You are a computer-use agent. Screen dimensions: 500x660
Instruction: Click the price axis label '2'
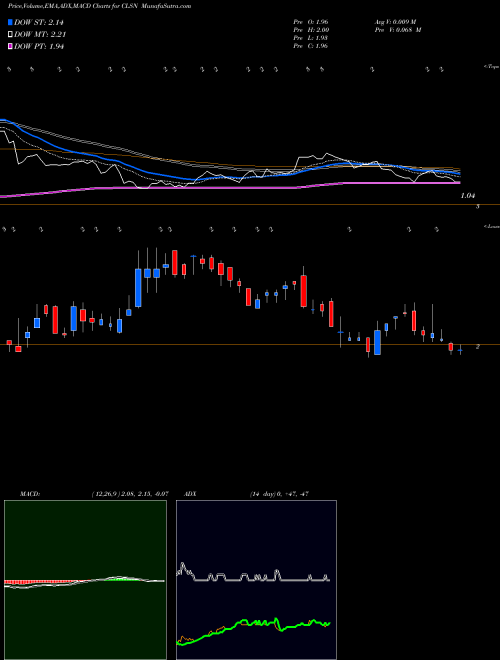[477, 346]
